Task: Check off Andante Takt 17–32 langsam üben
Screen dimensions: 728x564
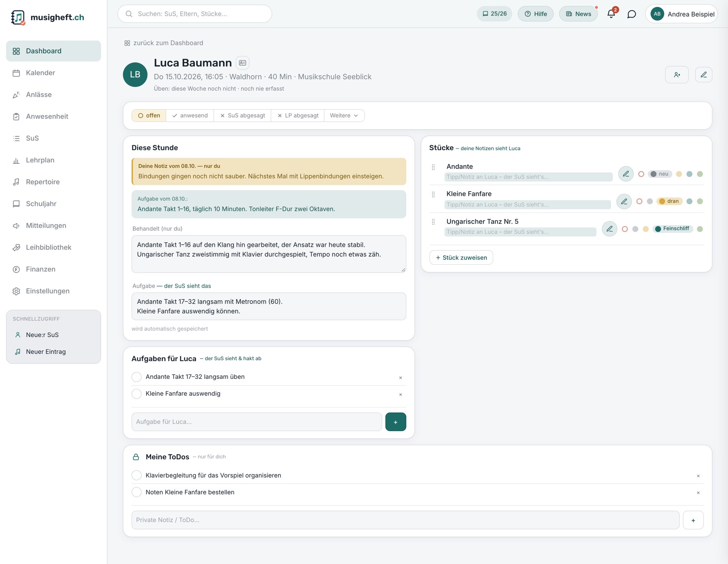Action: [136, 377]
